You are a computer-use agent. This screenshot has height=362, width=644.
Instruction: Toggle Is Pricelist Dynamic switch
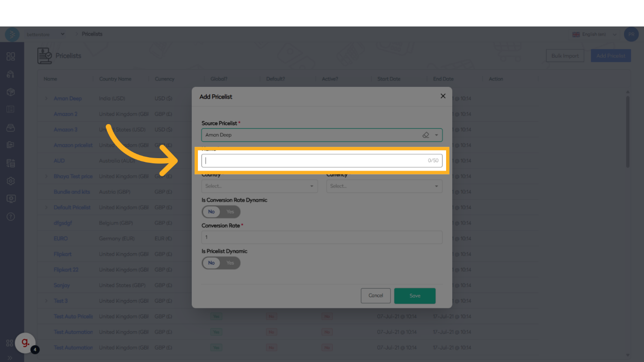pos(221,263)
